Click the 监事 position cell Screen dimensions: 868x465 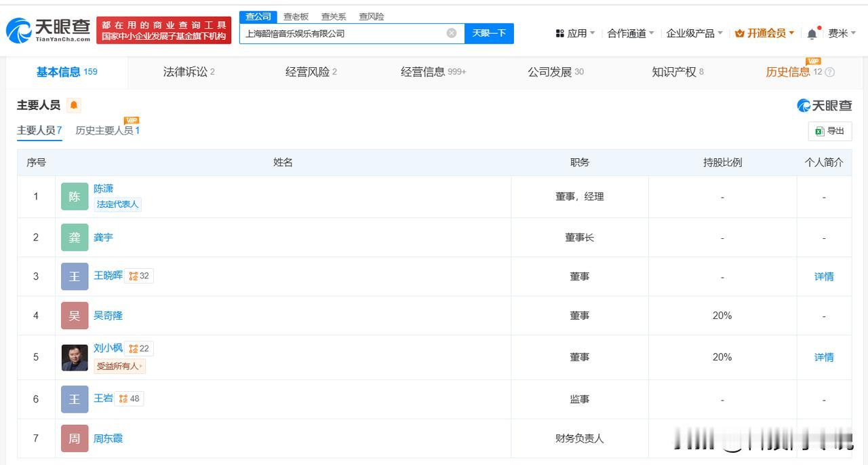[580, 399]
